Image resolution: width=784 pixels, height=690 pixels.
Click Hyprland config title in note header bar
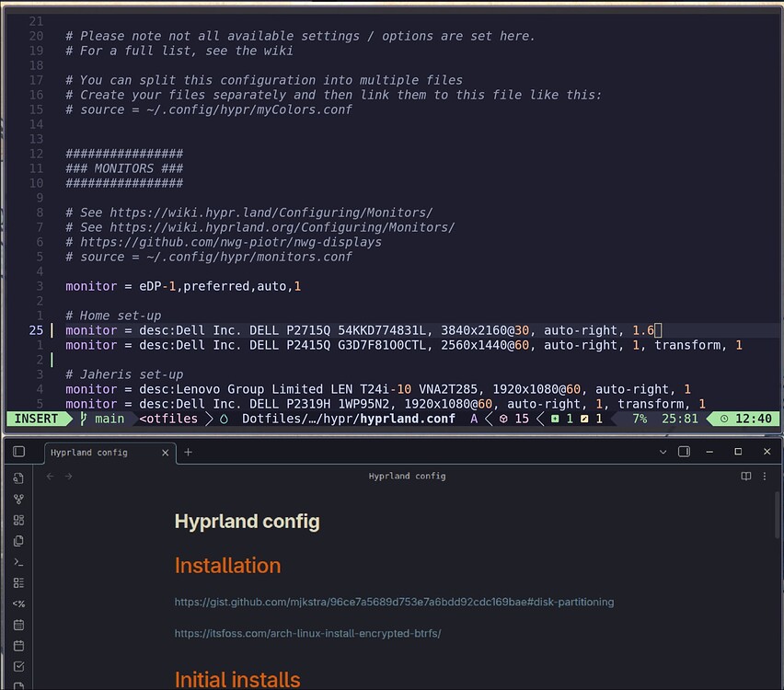(407, 476)
